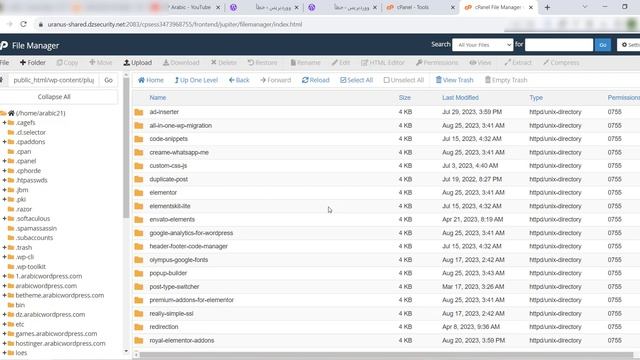Click the google-analytics-for-wordpress folder name
Image resolution: width=640 pixels, height=360 pixels.
tap(191, 233)
